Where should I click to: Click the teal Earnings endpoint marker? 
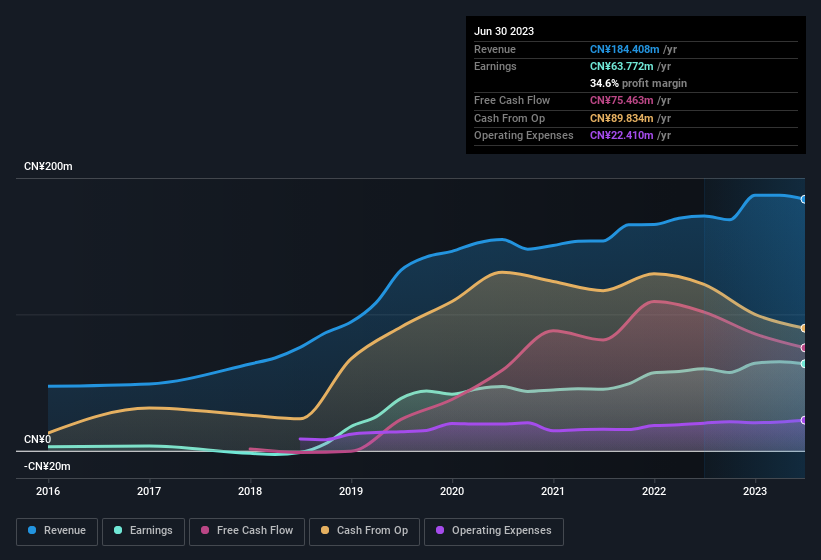pos(804,364)
